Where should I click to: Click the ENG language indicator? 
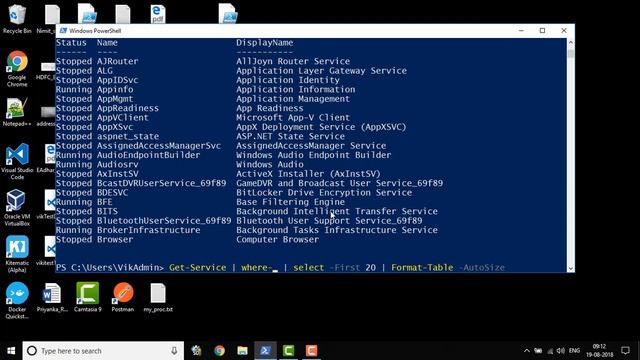click(574, 351)
